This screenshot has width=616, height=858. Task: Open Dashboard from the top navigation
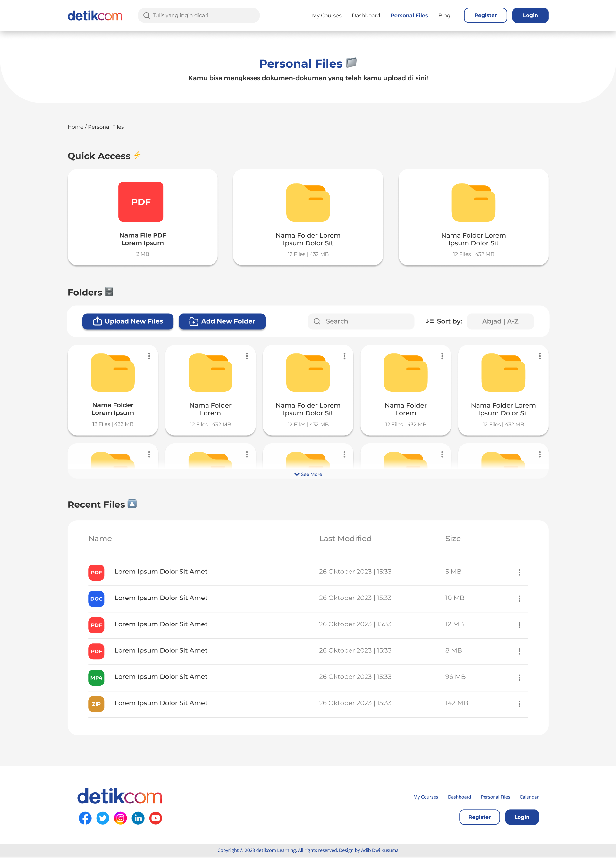pos(366,15)
